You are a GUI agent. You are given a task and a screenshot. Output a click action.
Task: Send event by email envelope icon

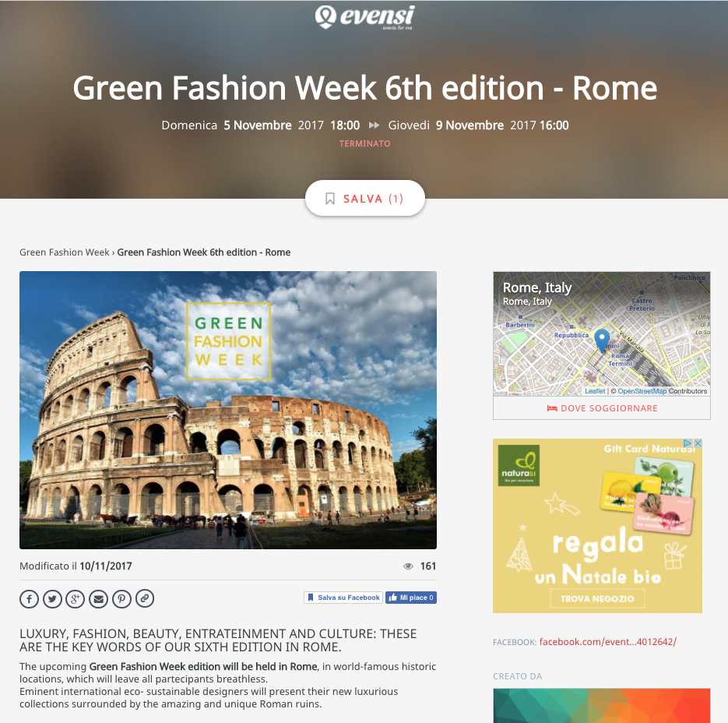coord(98,598)
